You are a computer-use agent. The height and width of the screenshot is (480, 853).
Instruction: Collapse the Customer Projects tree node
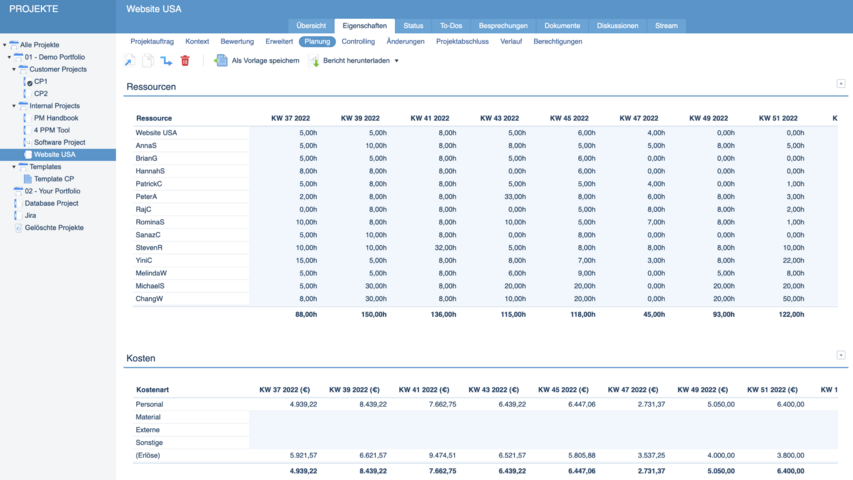(x=14, y=70)
